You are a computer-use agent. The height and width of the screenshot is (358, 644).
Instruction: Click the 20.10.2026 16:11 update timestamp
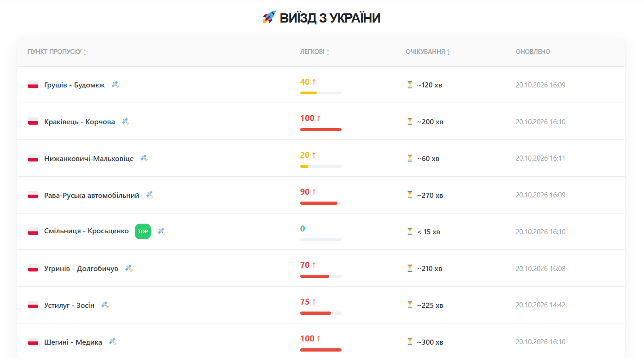540,158
